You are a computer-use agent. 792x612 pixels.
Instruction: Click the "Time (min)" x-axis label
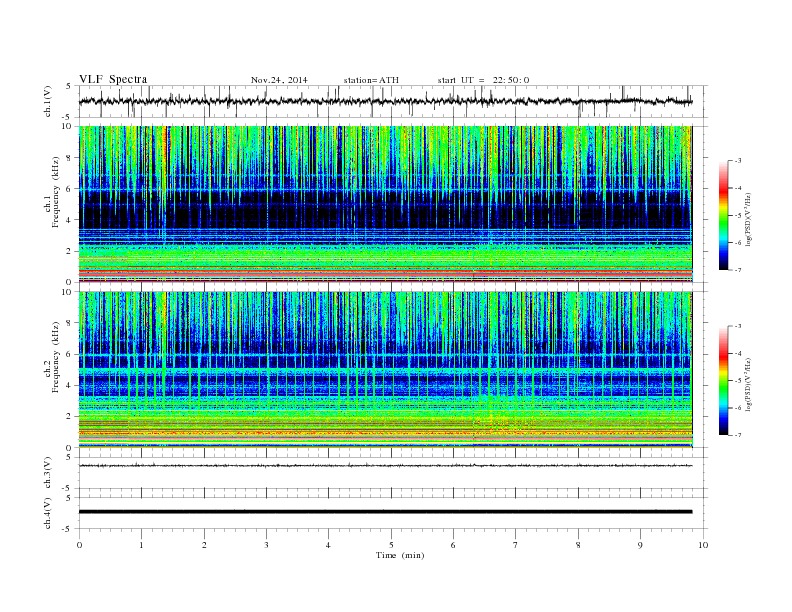tap(400, 555)
